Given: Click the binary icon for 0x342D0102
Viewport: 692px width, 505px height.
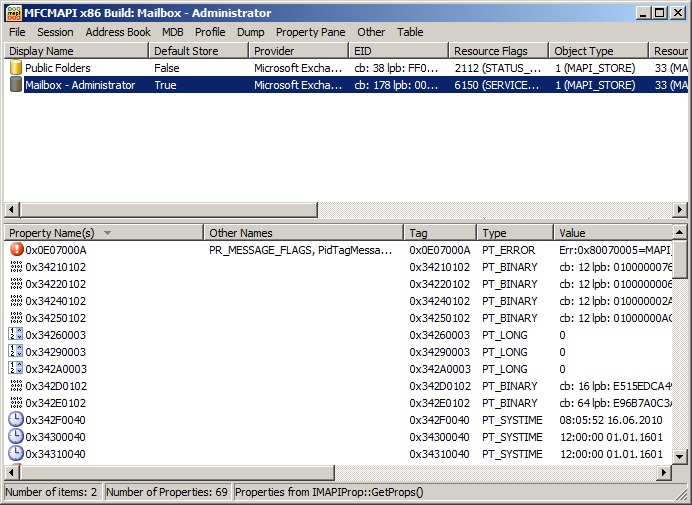Looking at the screenshot, I should coord(16,386).
